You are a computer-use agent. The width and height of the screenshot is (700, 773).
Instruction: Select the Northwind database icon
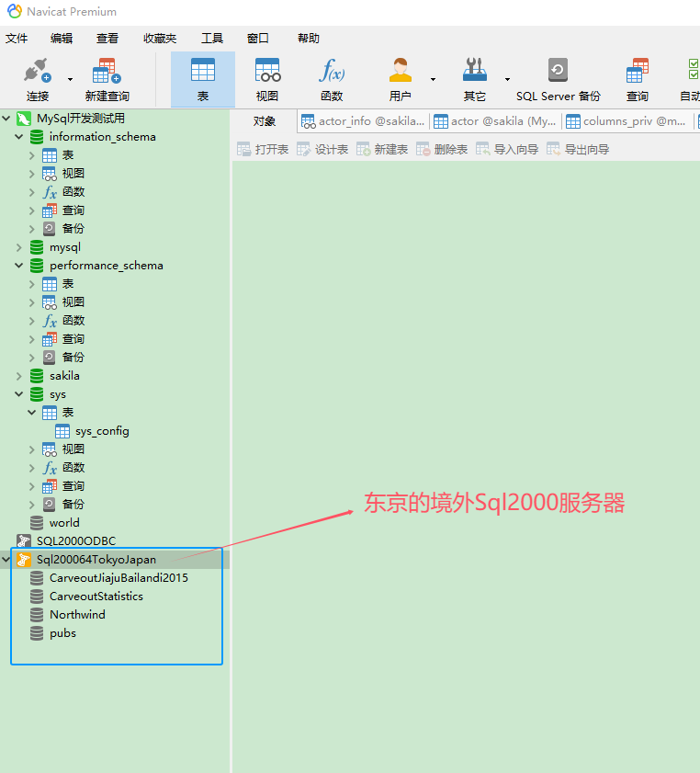click(x=37, y=615)
